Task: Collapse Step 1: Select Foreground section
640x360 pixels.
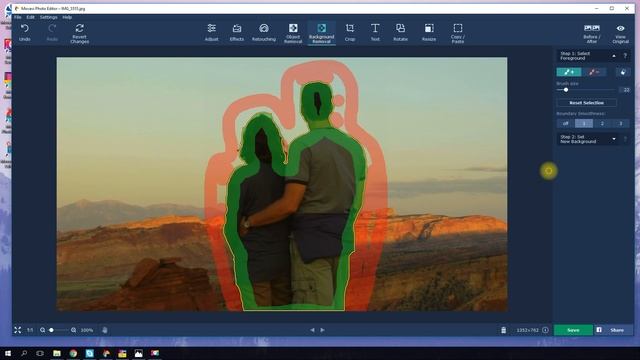Action: [614, 56]
